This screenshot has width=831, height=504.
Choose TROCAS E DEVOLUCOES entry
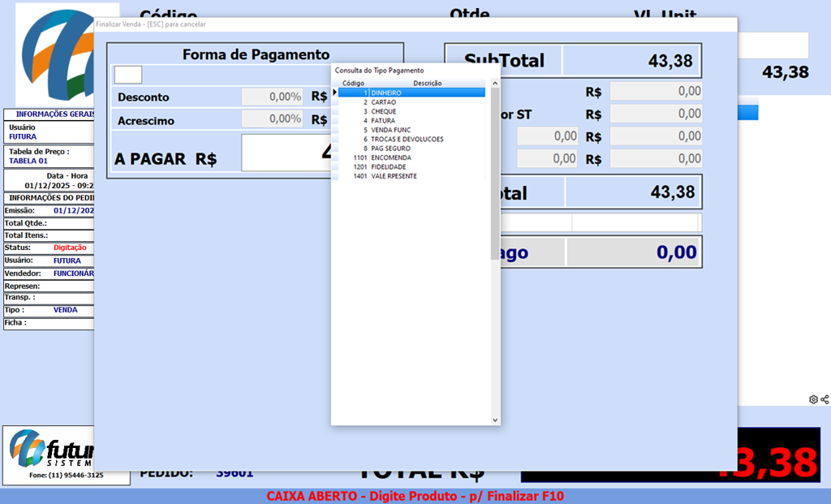pos(407,140)
